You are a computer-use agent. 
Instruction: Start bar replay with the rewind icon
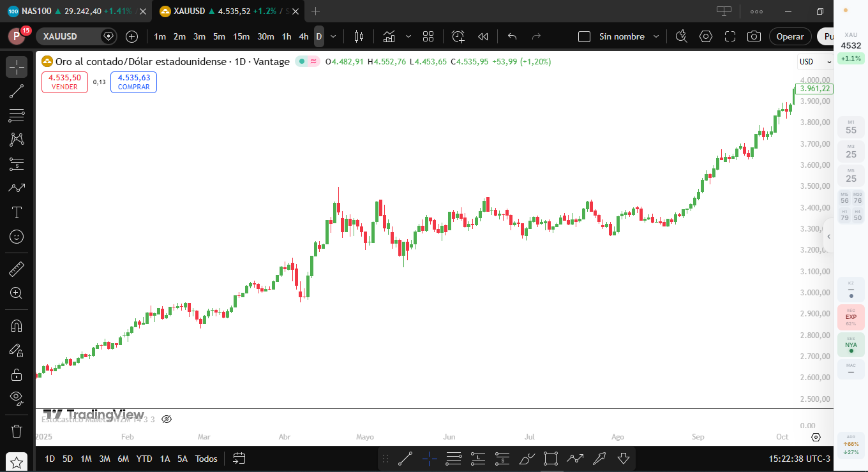tap(483, 36)
